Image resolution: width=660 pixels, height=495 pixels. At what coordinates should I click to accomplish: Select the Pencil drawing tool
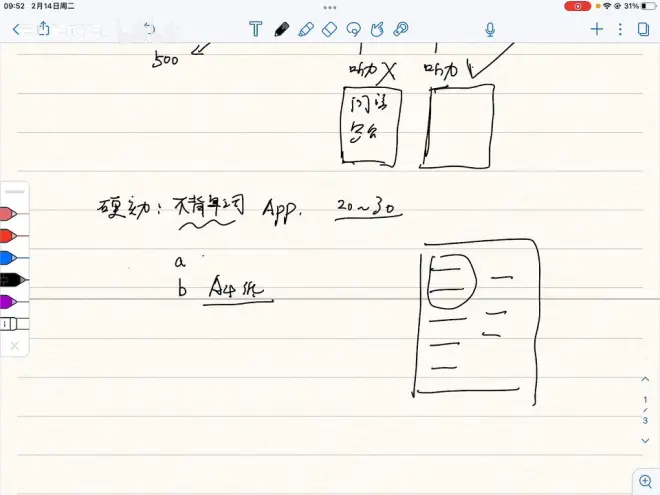[x=281, y=29]
